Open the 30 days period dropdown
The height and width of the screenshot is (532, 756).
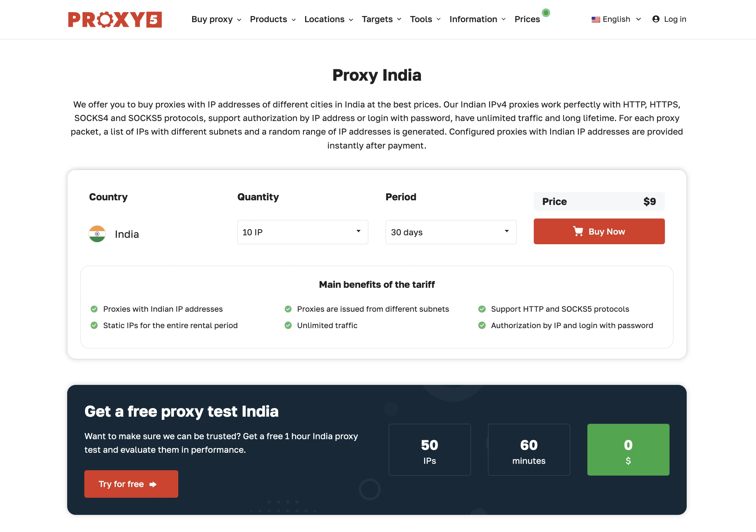click(451, 232)
